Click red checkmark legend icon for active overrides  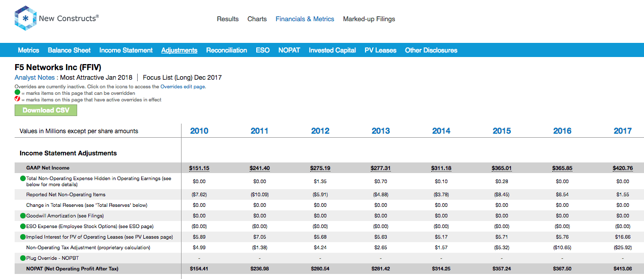(17, 99)
